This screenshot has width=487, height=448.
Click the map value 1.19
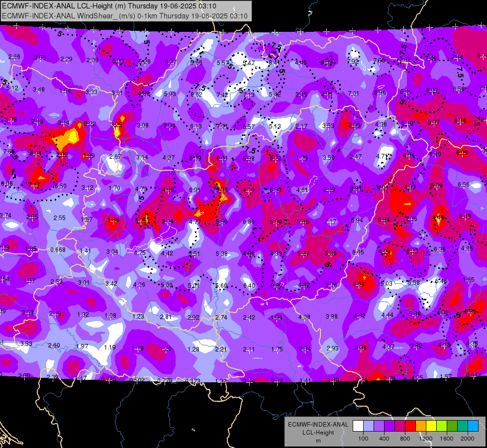pos(109,347)
